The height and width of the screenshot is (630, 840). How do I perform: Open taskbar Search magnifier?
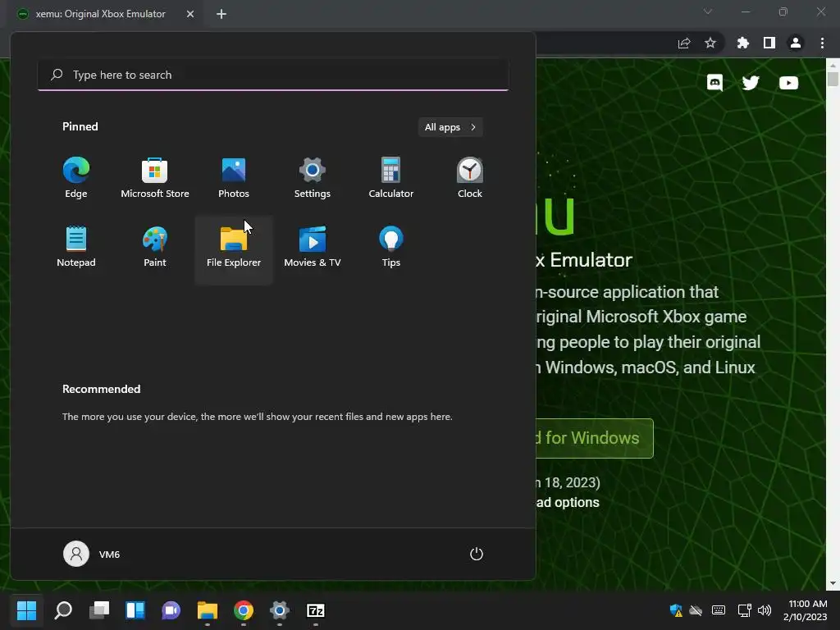62,610
